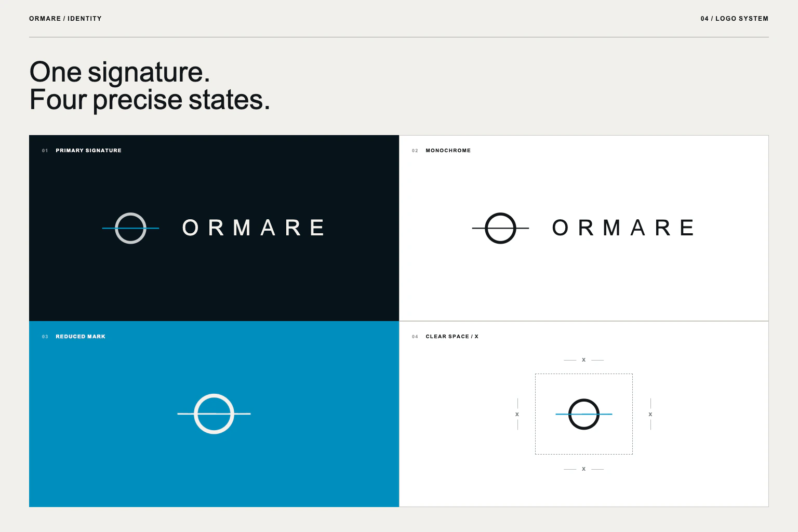The image size is (798, 532).
Task: Click the 01 number in primary signature panel
Action: pyautogui.click(x=45, y=151)
